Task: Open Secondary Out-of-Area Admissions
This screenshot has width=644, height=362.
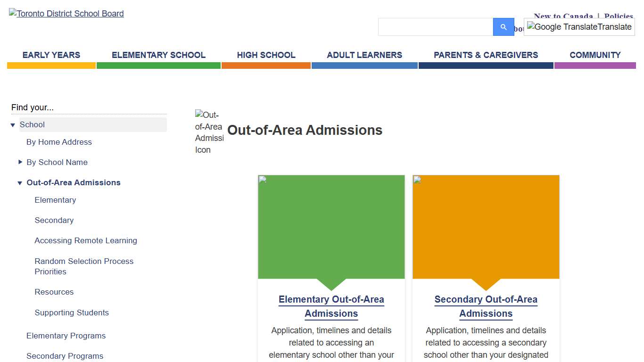Action: 486,306
